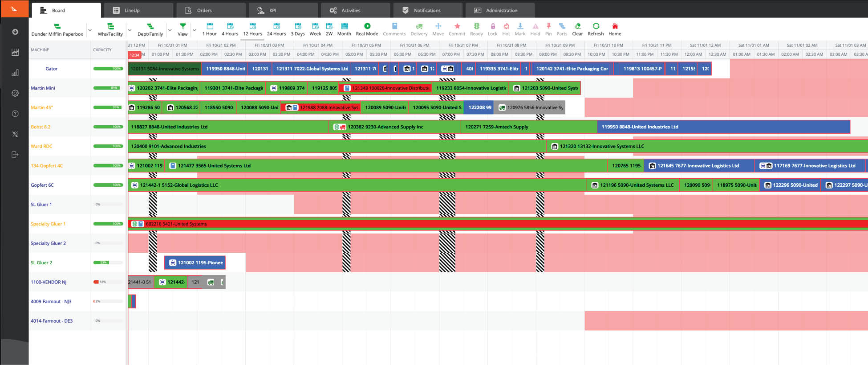Click the SL Gluer 2 capacity bar

tap(108, 262)
